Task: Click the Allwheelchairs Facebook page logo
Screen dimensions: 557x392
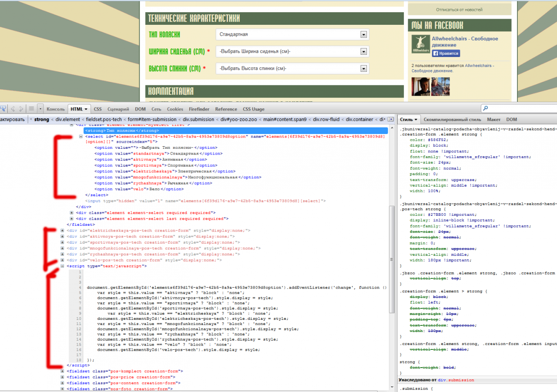Action: 420,45
